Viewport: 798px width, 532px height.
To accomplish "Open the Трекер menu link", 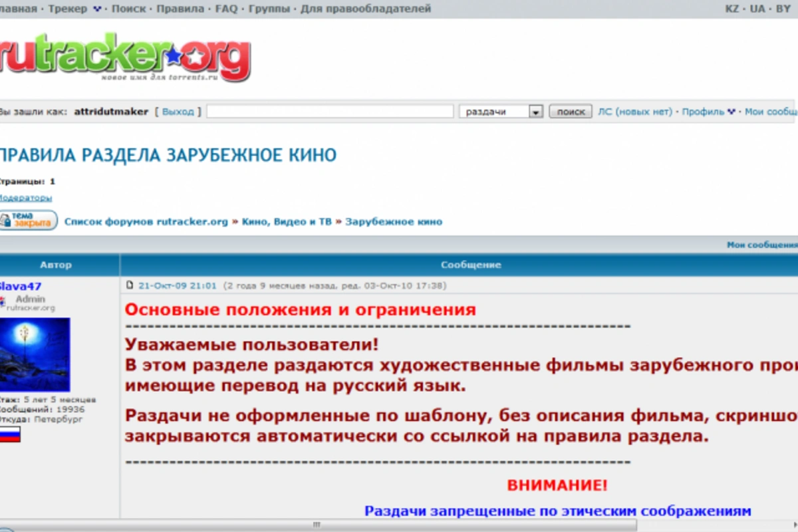I will click(x=67, y=9).
